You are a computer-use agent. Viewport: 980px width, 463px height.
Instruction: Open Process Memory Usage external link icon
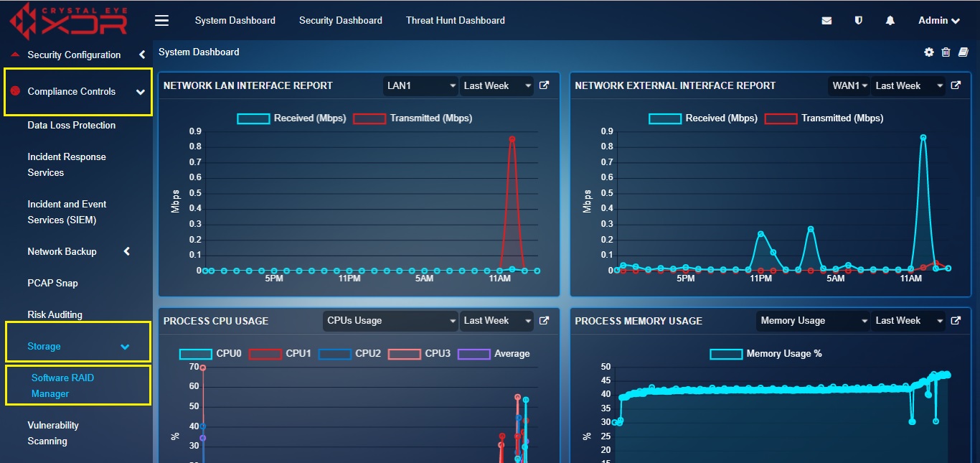(956, 321)
